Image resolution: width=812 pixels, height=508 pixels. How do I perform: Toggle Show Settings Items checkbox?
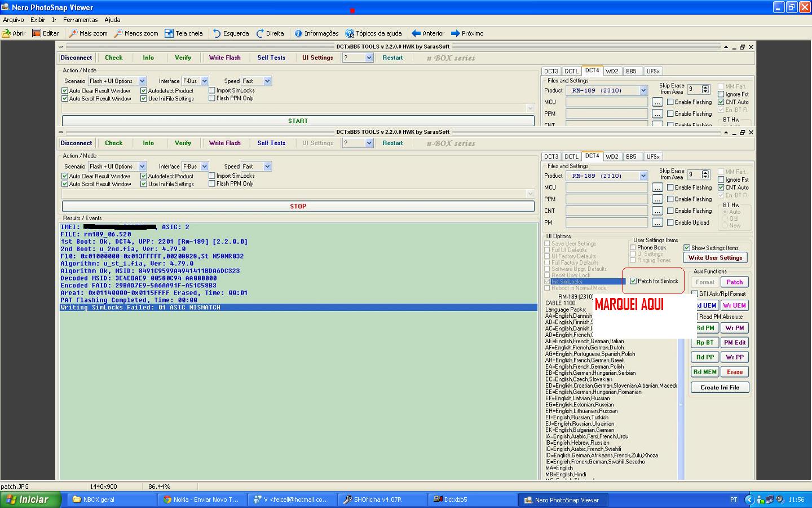[x=687, y=248]
